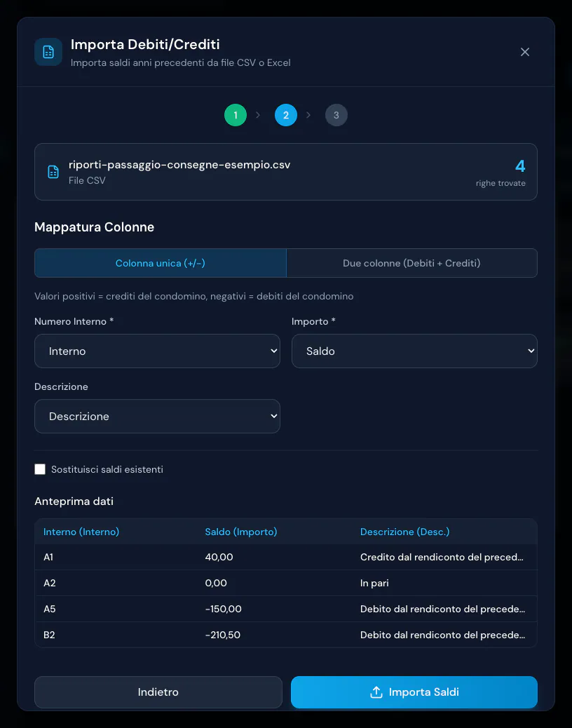
Task: Click the -150,00 amount cell
Action: coord(223,609)
